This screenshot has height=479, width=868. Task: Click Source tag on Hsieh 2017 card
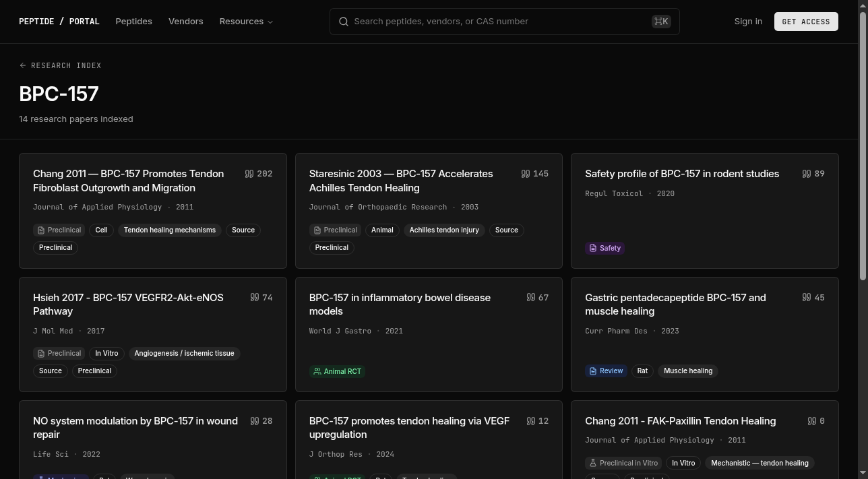coord(51,371)
